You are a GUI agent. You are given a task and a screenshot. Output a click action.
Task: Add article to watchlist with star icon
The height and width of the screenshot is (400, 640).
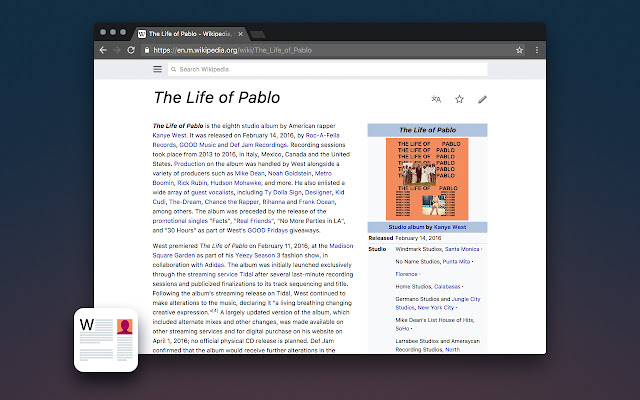click(459, 99)
